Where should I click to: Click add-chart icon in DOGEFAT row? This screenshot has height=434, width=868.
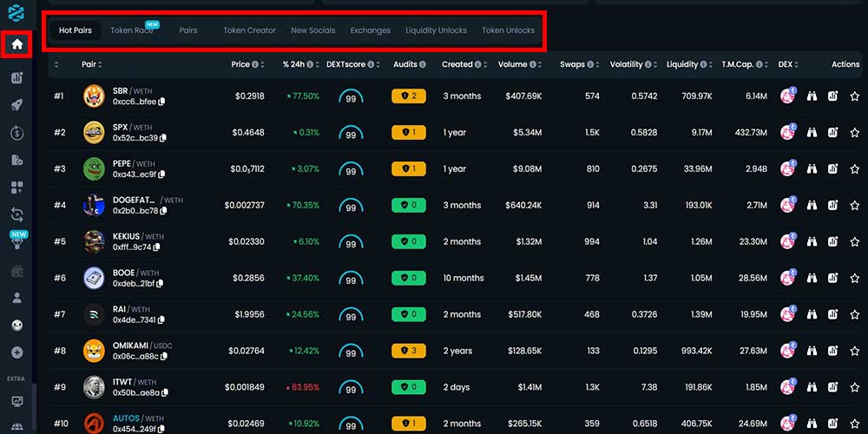coord(832,206)
